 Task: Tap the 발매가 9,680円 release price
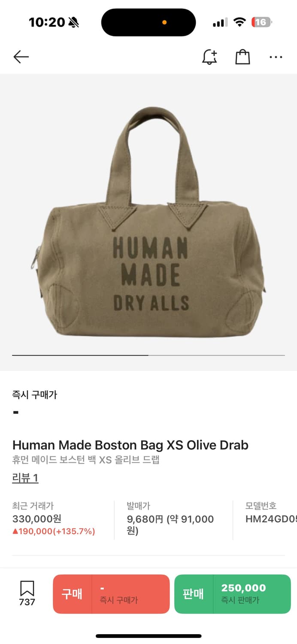(170, 519)
